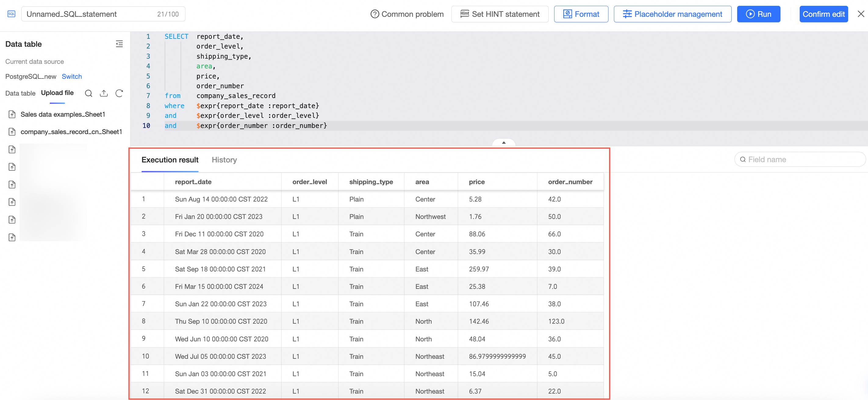Viewport: 868px width, 400px height.
Task: Click the SQL statement name field
Action: click(88, 14)
